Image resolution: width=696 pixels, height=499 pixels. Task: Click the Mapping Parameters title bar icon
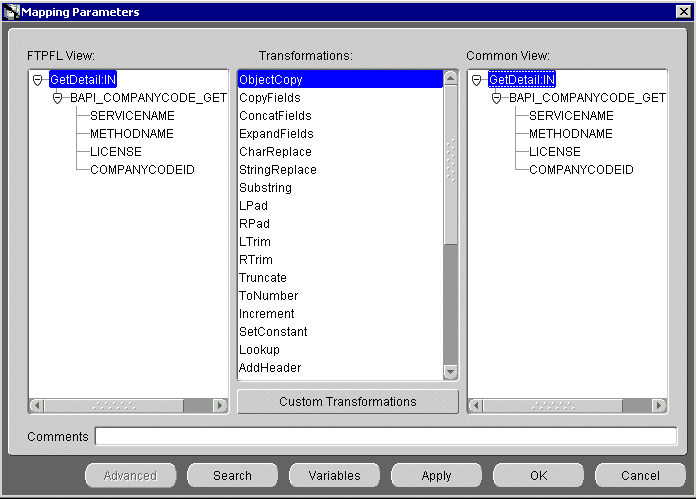(x=12, y=12)
